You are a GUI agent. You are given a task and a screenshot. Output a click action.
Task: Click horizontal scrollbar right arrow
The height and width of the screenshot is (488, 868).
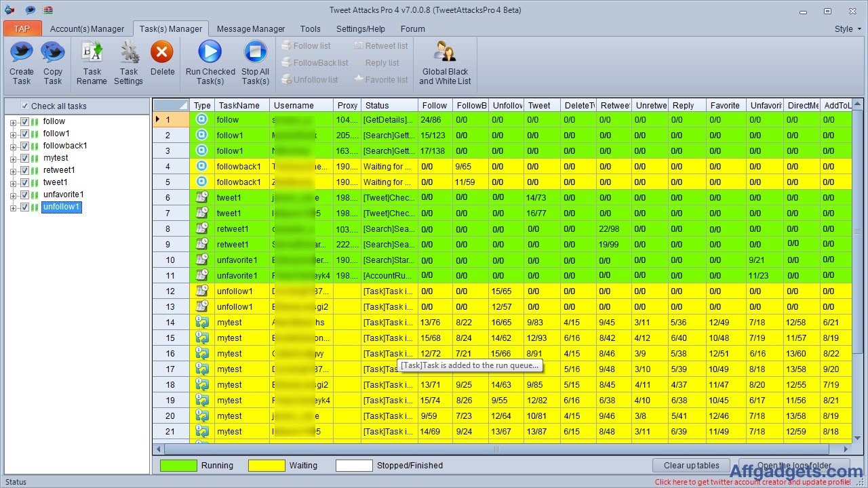click(846, 449)
